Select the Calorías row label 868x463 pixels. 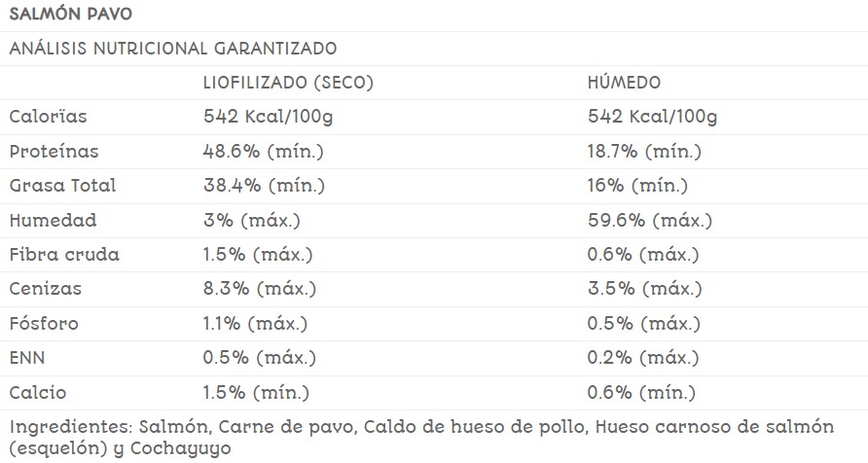coord(48,117)
